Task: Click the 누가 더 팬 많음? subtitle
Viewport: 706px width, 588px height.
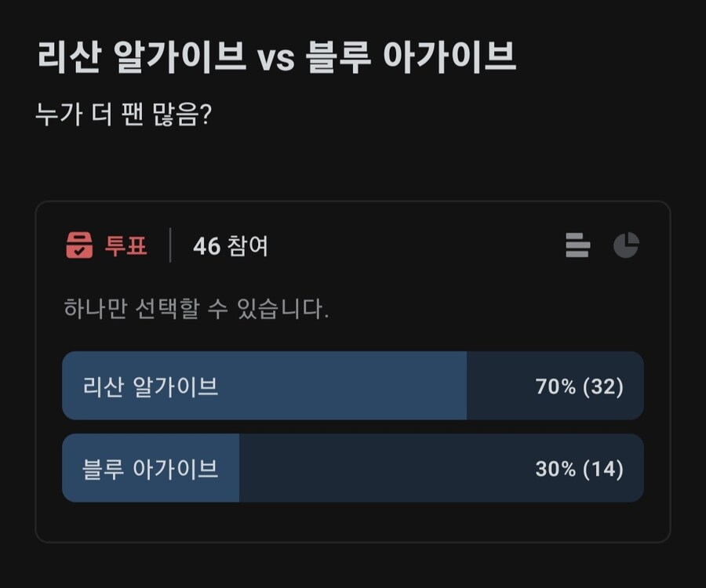Action: point(122,116)
